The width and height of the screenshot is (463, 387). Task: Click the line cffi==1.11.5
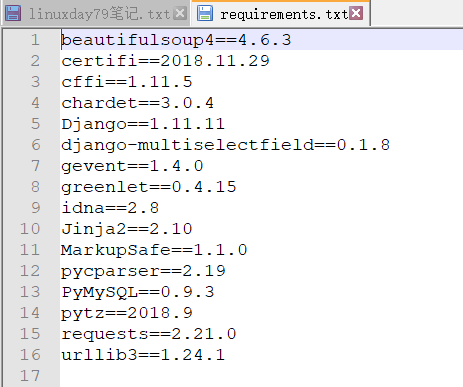[x=127, y=82]
